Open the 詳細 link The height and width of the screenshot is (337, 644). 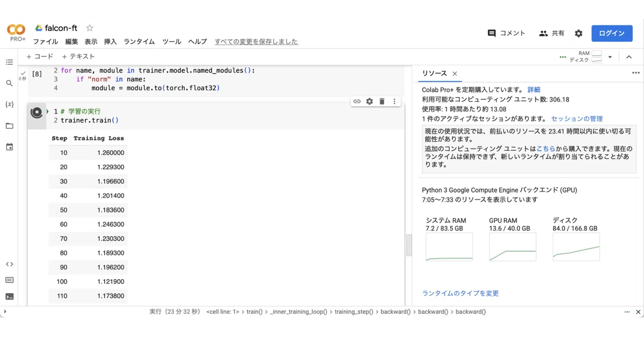click(534, 90)
